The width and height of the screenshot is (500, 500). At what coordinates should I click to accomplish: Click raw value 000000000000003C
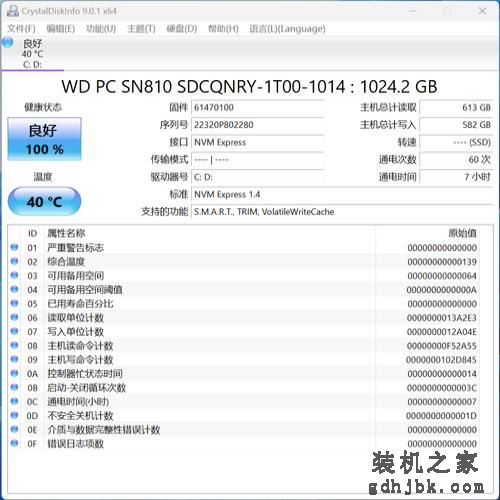pyautogui.click(x=442, y=388)
